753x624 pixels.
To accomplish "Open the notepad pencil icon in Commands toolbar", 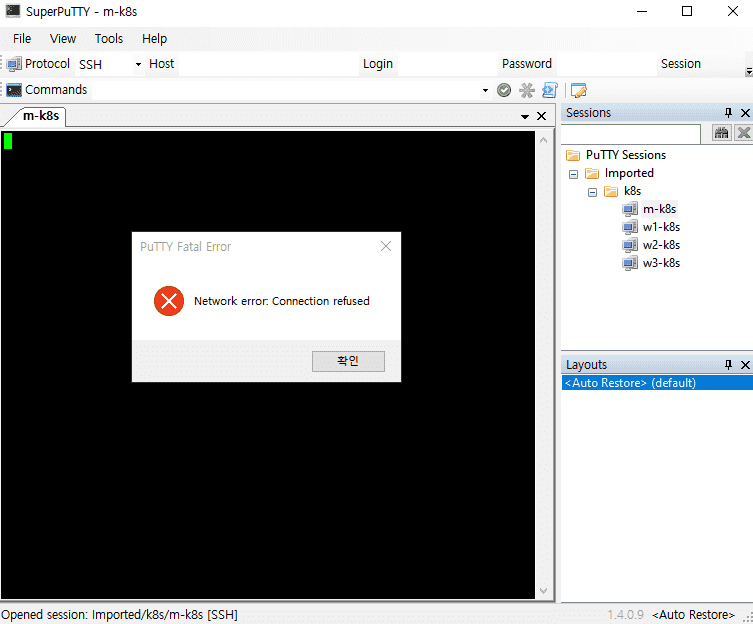I will tap(579, 90).
